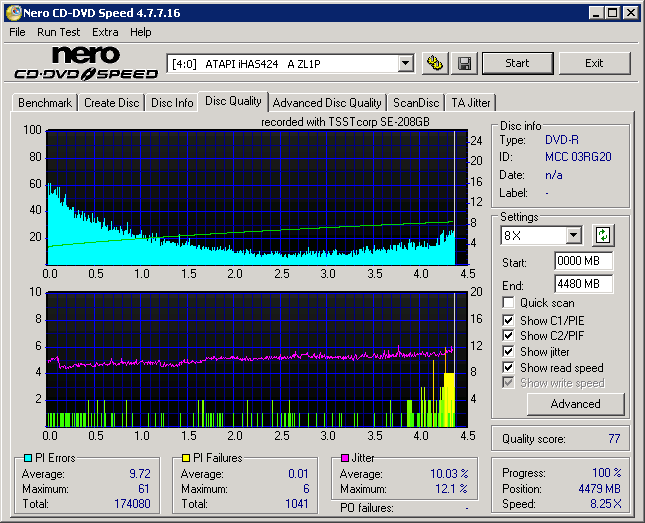Open the Extra menu
The height and width of the screenshot is (523, 645).
tap(105, 32)
